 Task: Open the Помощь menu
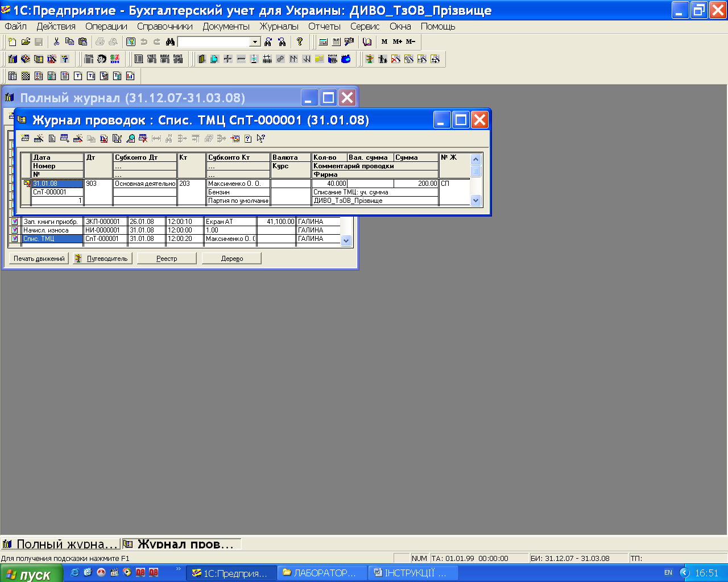tap(438, 26)
